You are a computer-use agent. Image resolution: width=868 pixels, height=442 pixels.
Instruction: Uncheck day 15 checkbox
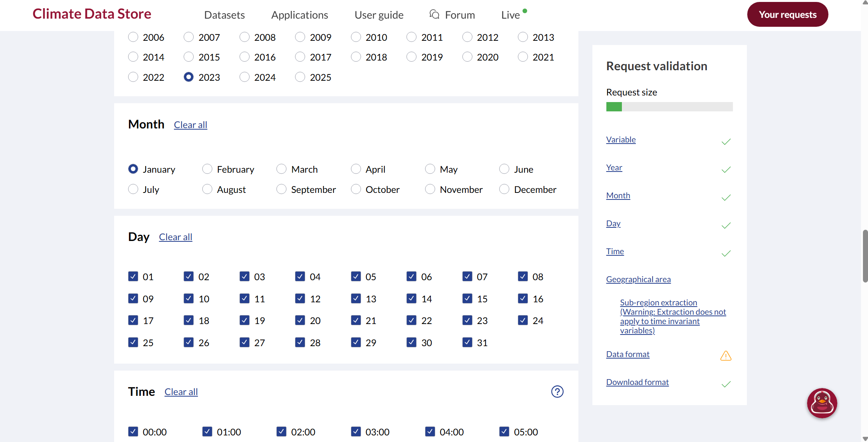(x=467, y=298)
